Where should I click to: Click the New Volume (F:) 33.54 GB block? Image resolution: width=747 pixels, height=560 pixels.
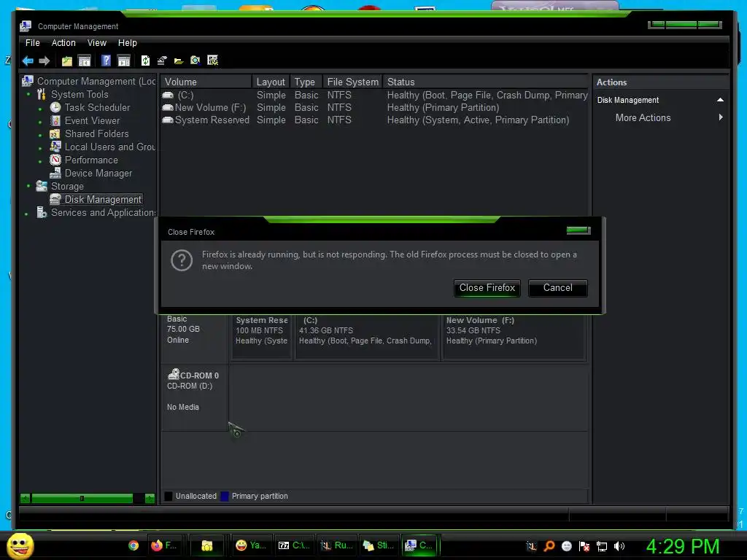click(514, 336)
